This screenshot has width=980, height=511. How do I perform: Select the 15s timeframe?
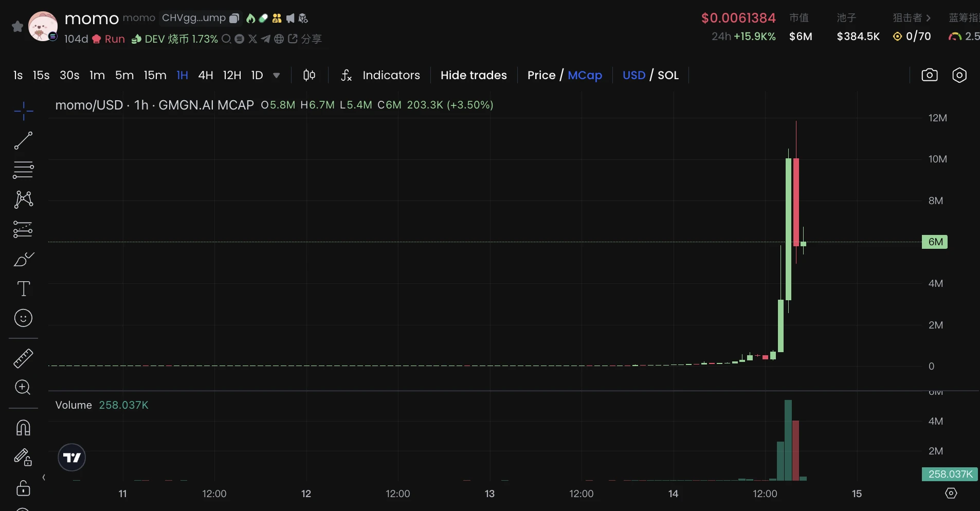click(x=41, y=75)
